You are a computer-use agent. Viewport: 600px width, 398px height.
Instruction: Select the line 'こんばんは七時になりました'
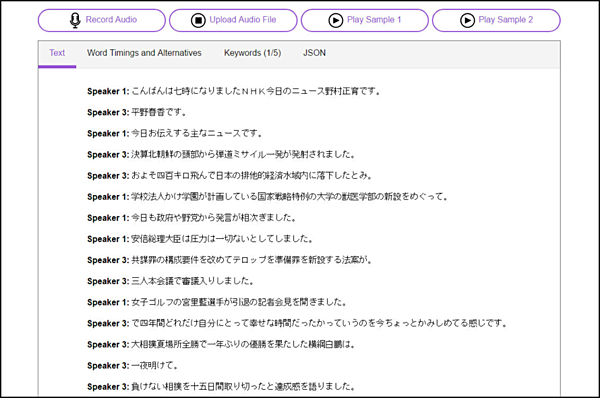pos(234,91)
